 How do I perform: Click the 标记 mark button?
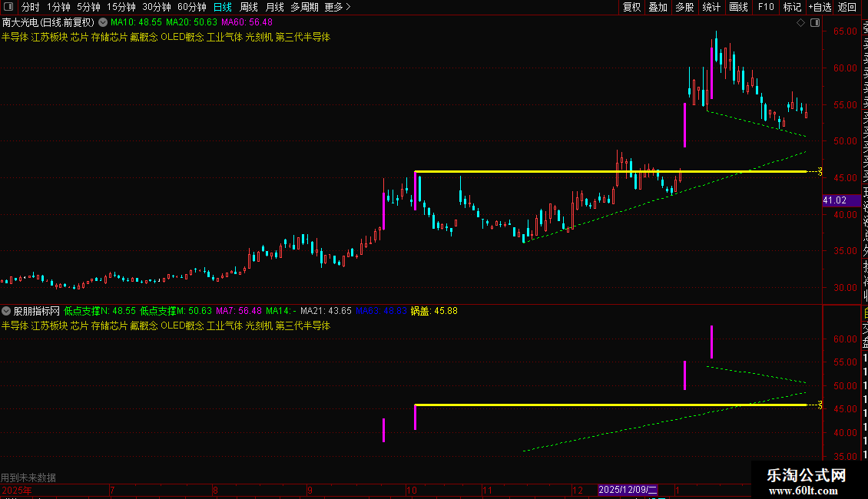tap(792, 7)
